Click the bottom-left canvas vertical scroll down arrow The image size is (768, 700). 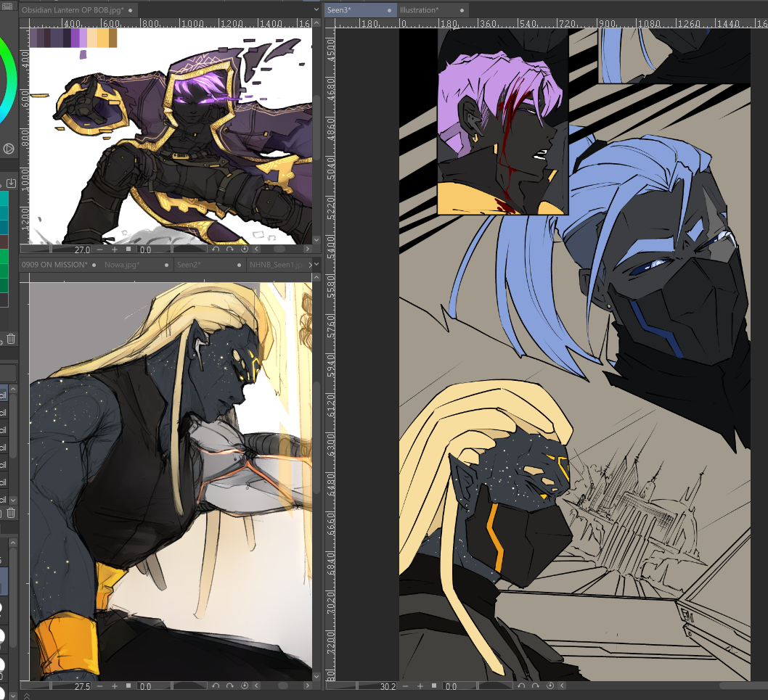[x=316, y=677]
